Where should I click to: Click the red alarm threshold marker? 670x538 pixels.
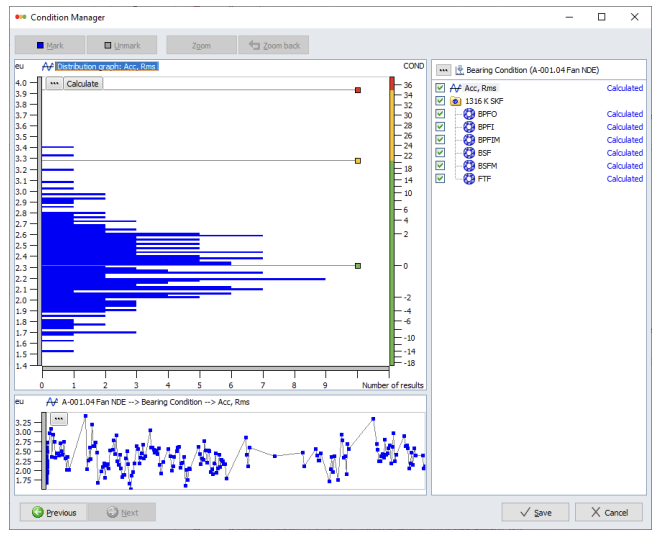coord(358,90)
